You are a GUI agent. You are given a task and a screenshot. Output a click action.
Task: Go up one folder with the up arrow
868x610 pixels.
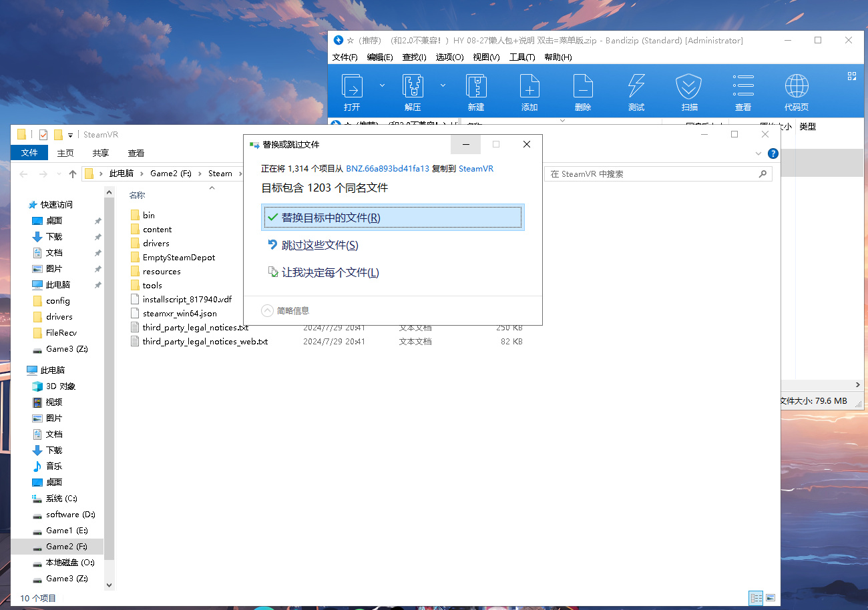pyautogui.click(x=73, y=174)
